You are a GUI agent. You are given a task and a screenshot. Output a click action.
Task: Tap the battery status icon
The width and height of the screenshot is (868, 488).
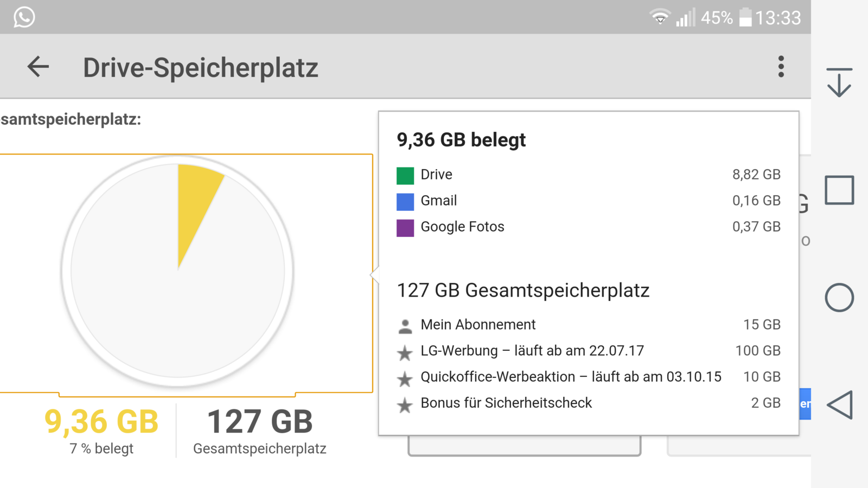(746, 17)
